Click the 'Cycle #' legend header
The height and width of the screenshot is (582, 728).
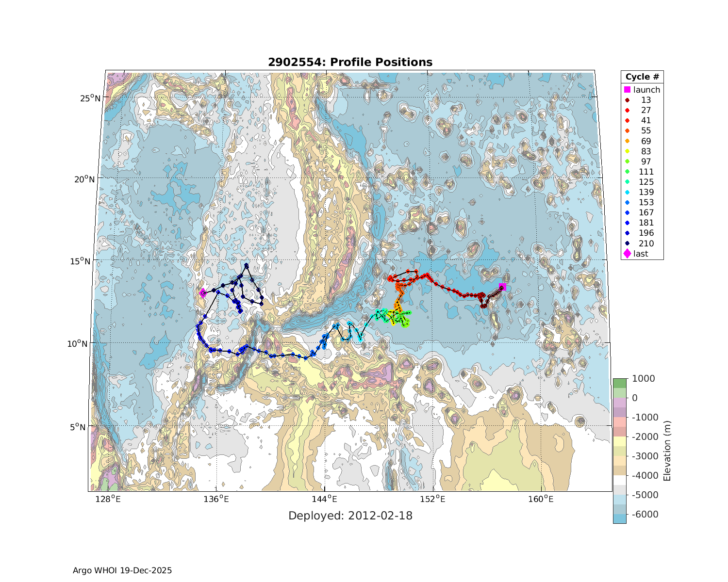[642, 77]
